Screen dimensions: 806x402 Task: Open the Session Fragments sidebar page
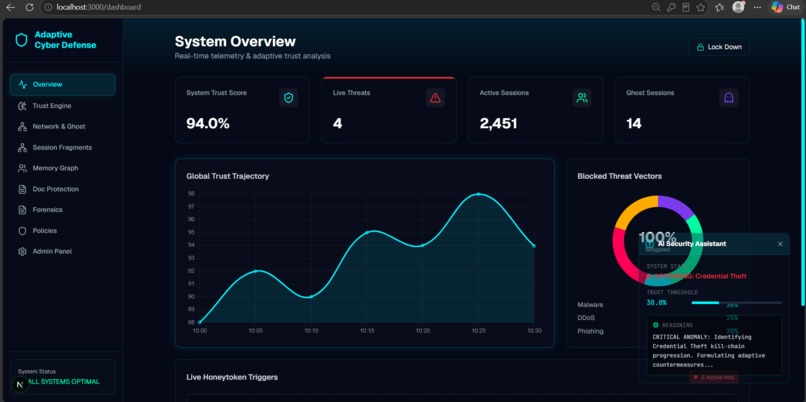pos(62,148)
